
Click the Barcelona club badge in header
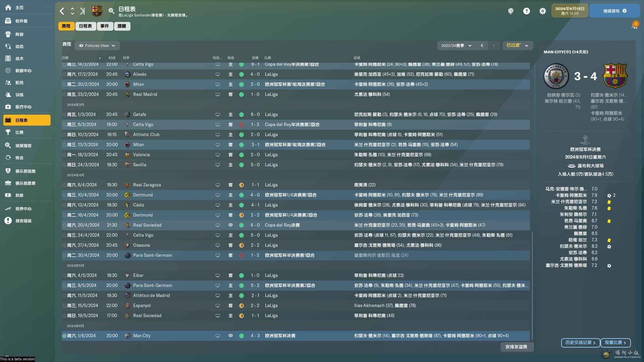[97, 11]
